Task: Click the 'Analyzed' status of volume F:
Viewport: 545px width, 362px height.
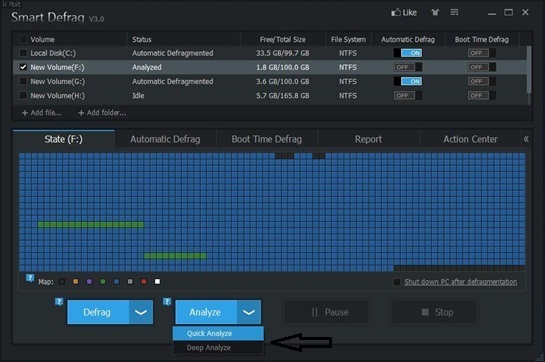Action: click(x=147, y=67)
